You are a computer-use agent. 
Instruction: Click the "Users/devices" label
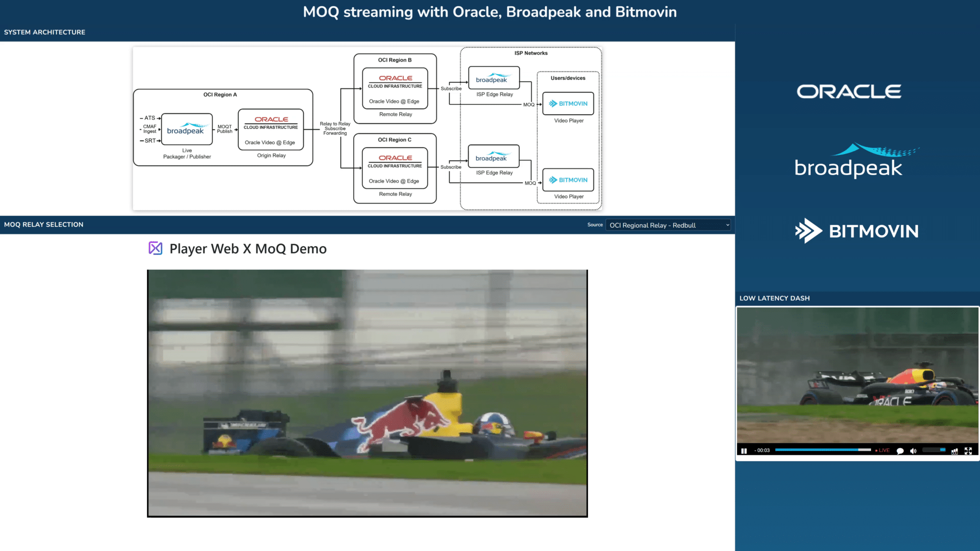568,78
